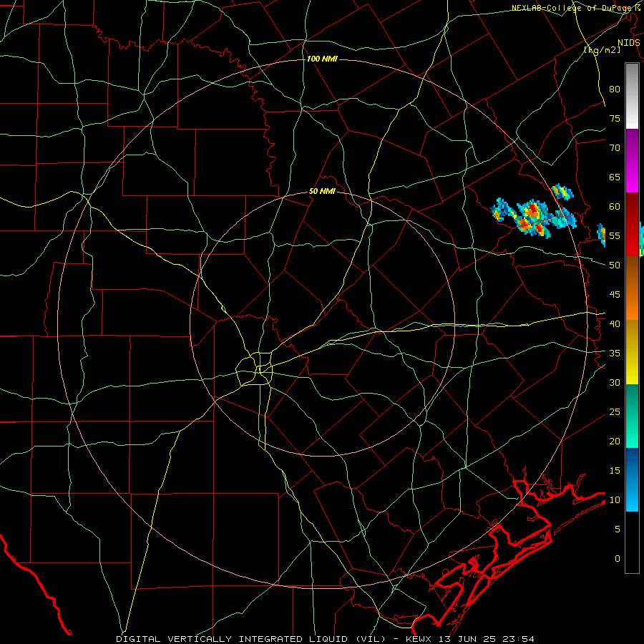This screenshot has height=644, width=644.
Task: Click the 20 value on the color scale
Action: pos(615,441)
